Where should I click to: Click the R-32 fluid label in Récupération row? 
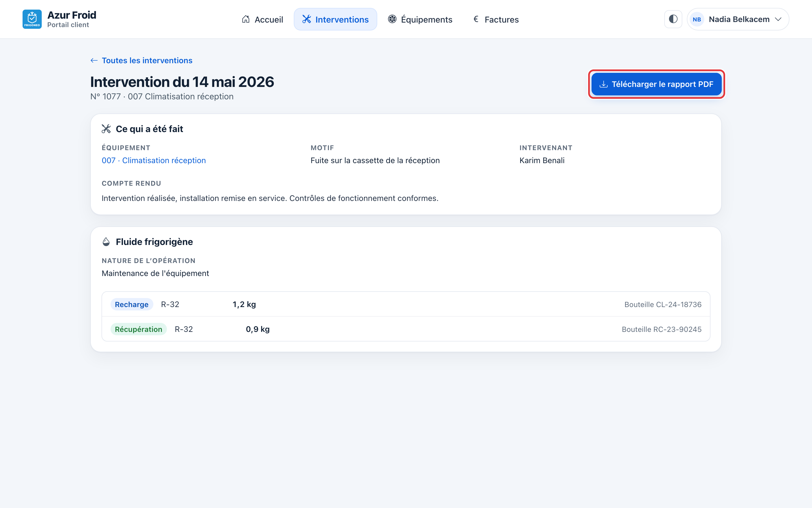(x=184, y=329)
